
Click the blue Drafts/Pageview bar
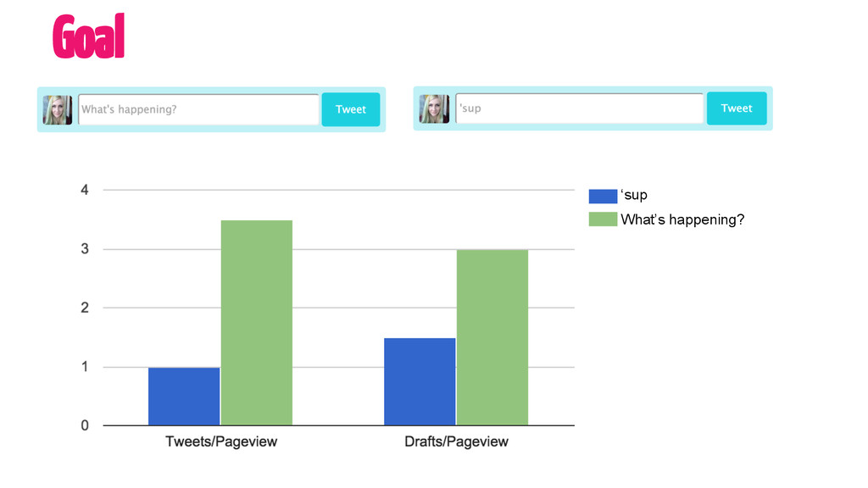click(420, 382)
